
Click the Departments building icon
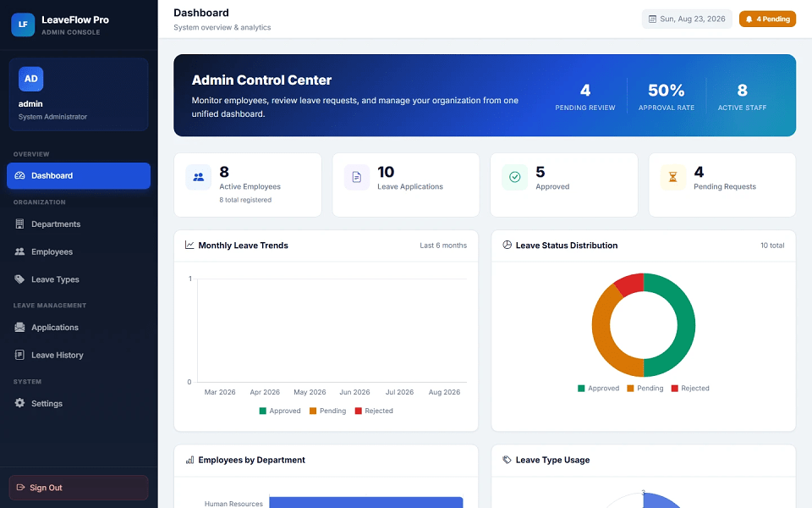(19, 224)
